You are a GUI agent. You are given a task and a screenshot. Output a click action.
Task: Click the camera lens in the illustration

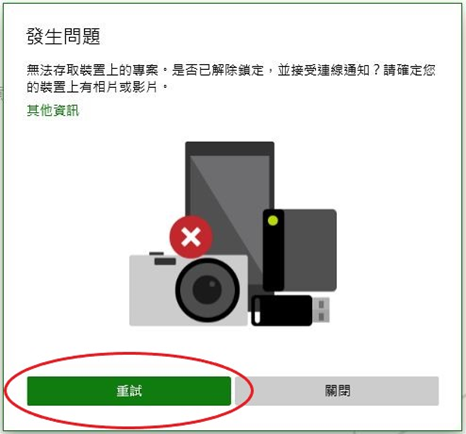207,290
